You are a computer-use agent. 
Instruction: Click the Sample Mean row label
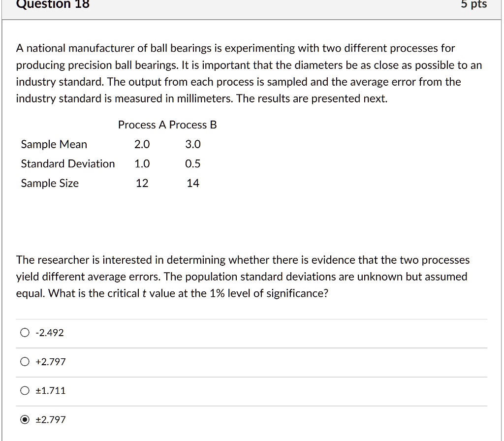[x=54, y=144]
